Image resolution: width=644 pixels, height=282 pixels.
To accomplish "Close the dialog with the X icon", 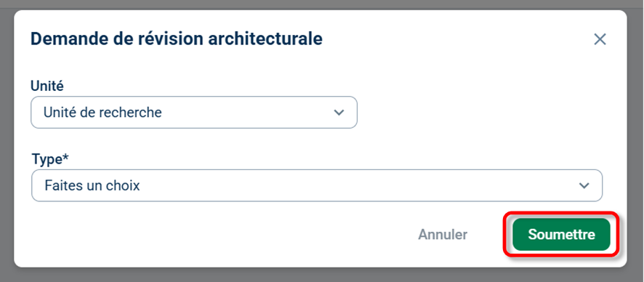I will (x=600, y=39).
